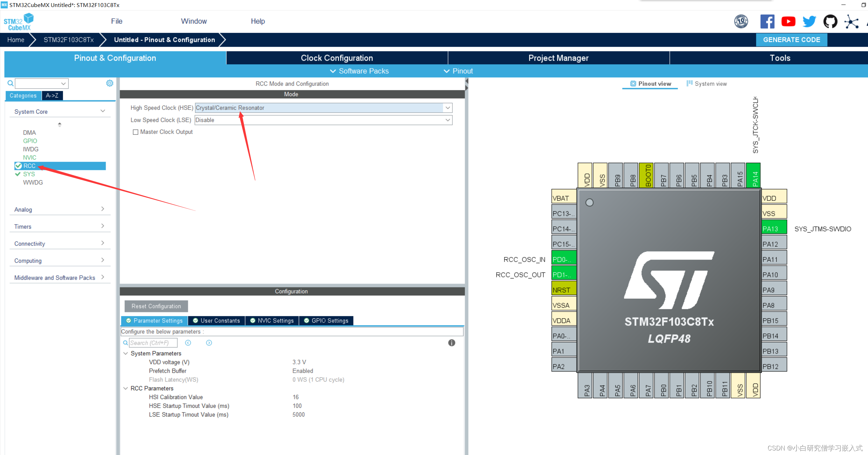Switch to System view
The height and width of the screenshot is (455, 868).
(x=707, y=84)
